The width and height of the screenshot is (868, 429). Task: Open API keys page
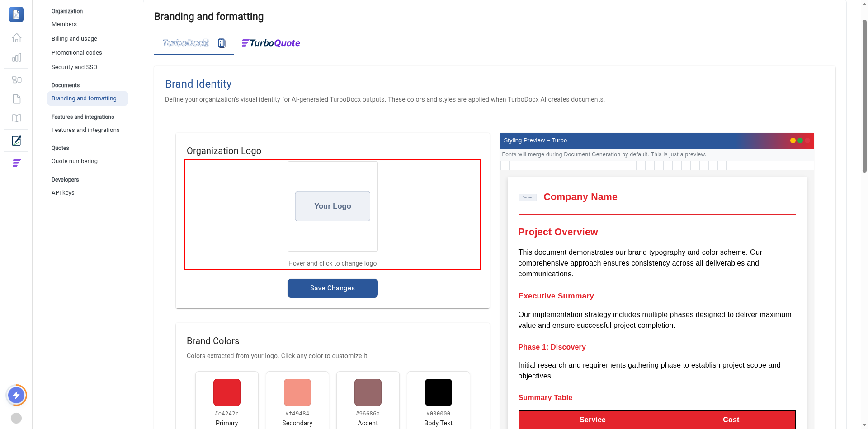pos(63,193)
